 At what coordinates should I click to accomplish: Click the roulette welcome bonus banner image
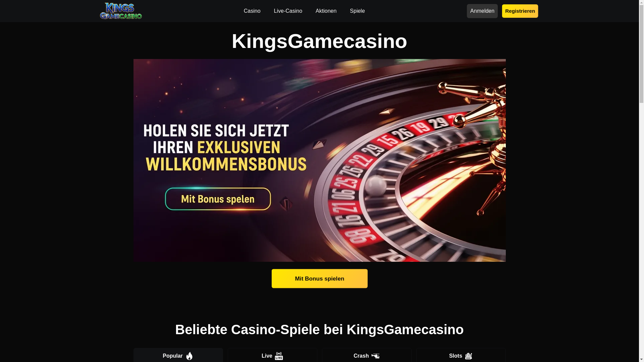tap(319, 160)
